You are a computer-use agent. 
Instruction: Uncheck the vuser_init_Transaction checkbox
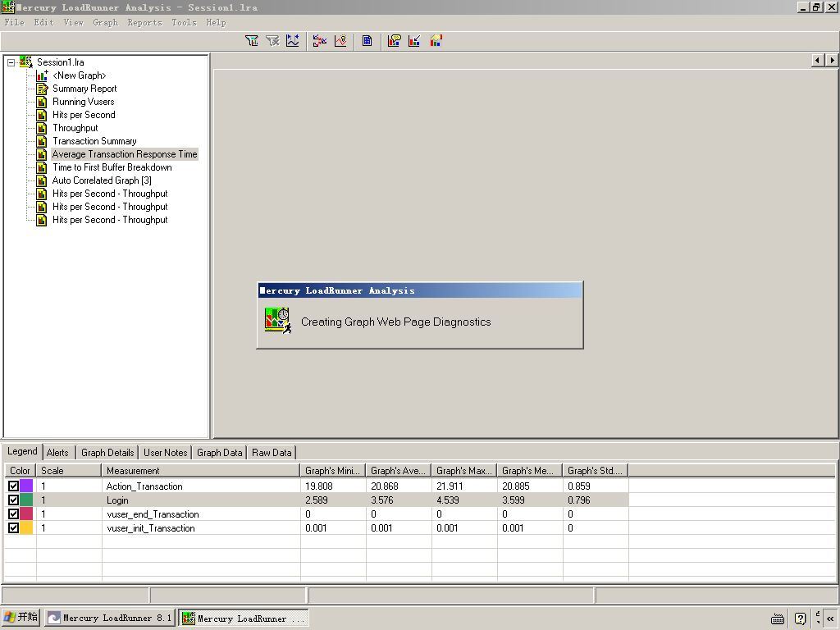pyautogui.click(x=13, y=527)
